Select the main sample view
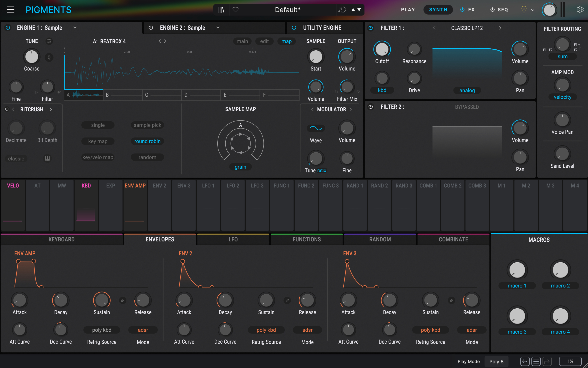The width and height of the screenshot is (588, 368). [242, 41]
